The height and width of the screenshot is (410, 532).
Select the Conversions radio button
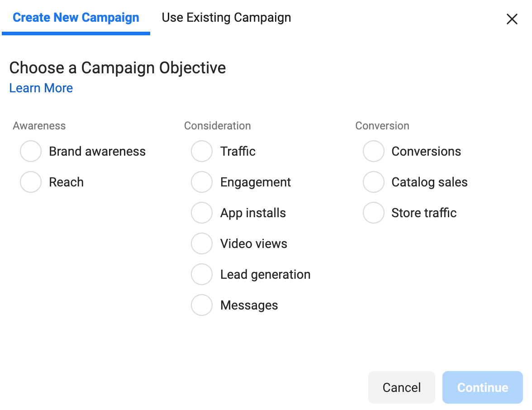click(x=374, y=151)
